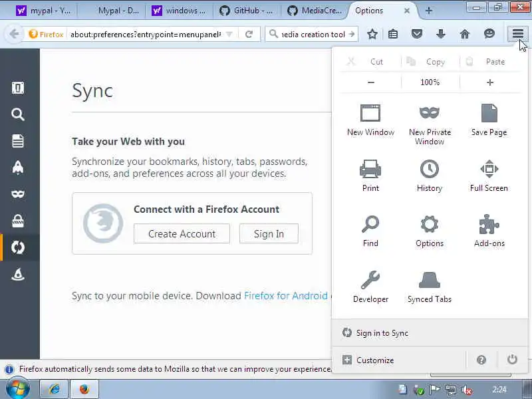The width and height of the screenshot is (532, 399).
Task: Open the Downloads arrow icon
Action: click(441, 34)
